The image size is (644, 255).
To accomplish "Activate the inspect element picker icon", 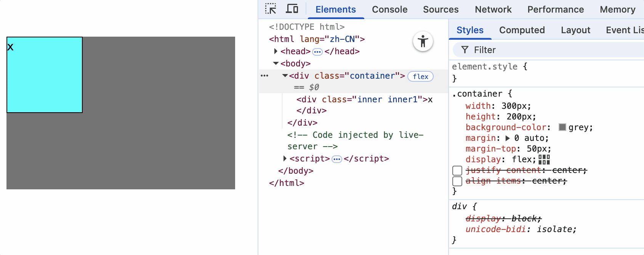I will [271, 9].
